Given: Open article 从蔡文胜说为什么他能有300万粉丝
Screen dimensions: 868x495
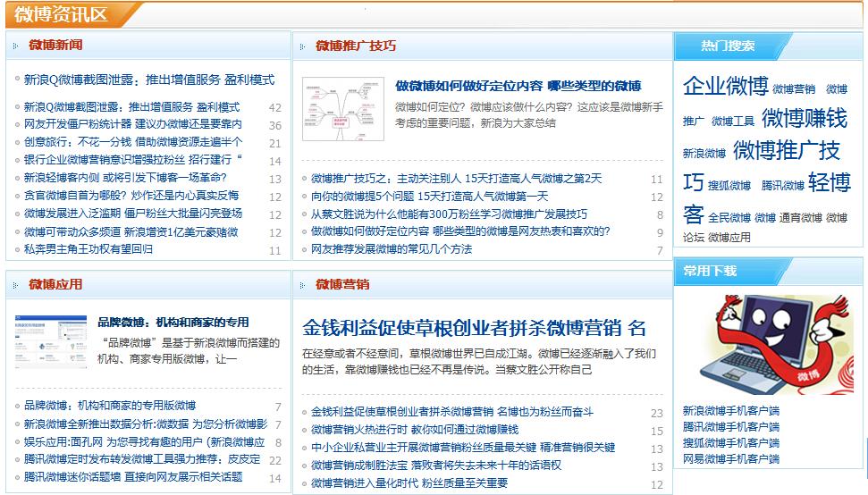Looking at the screenshot, I should 449,214.
